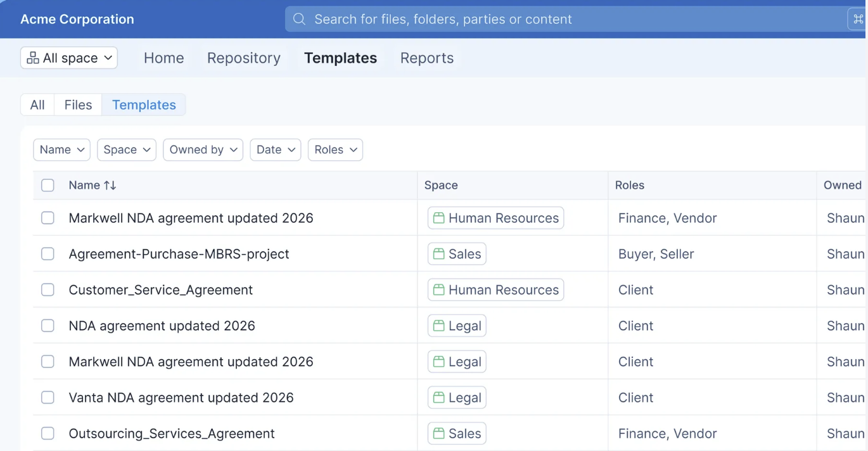This screenshot has height=451, width=868.
Task: Open the Owned by filter dropdown
Action: (203, 149)
